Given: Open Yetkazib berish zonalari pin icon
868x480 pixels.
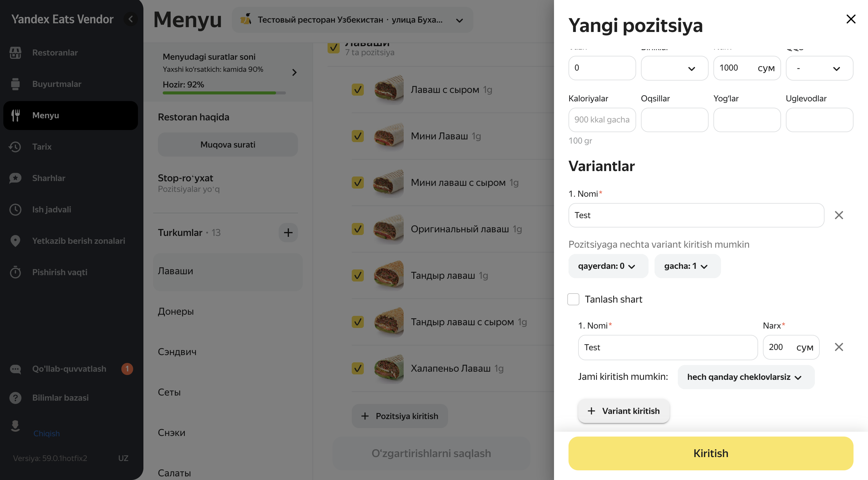Looking at the screenshot, I should (x=15, y=241).
